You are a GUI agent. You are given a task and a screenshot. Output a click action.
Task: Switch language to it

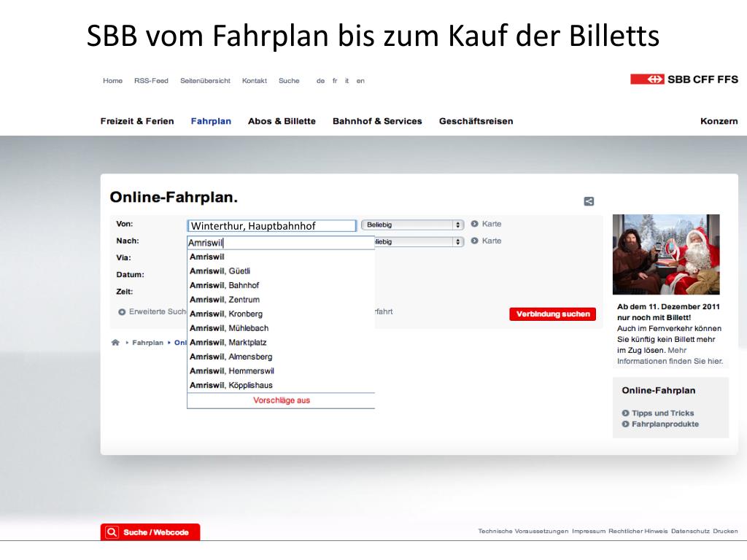(347, 81)
